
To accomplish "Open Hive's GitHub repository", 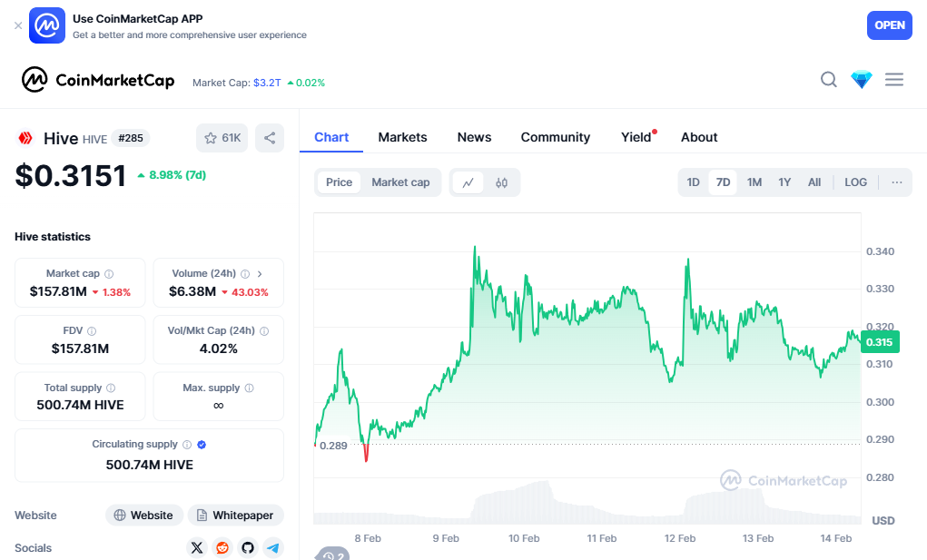I will tap(248, 547).
